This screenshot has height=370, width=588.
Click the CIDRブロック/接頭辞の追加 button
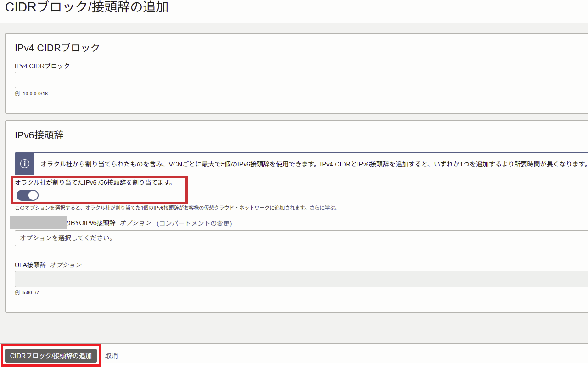pyautogui.click(x=51, y=356)
